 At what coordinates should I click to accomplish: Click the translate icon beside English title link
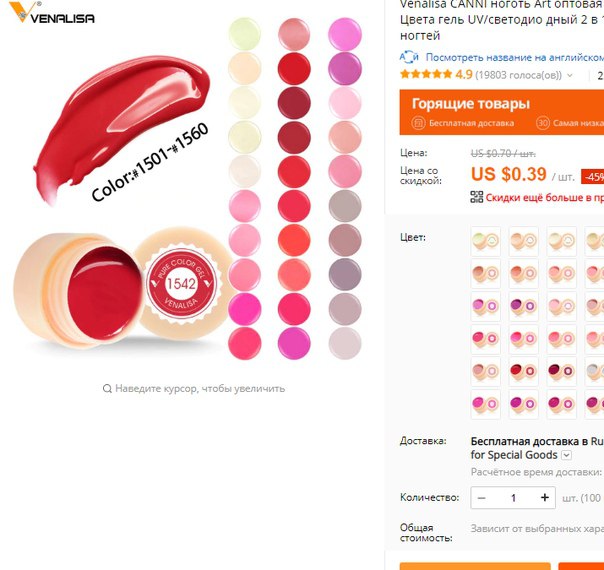tap(409, 57)
